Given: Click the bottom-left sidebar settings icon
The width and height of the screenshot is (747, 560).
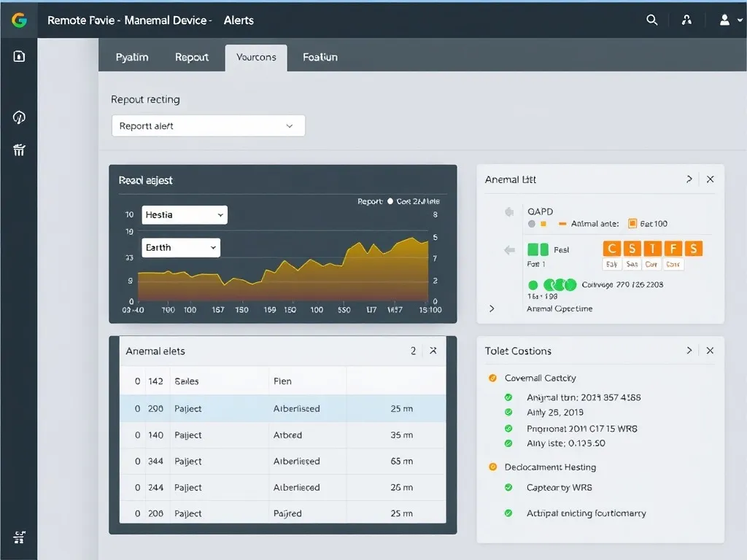Looking at the screenshot, I should 20,537.
